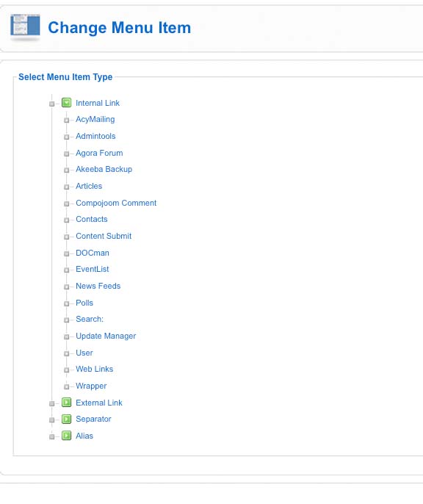Screen dimensions: 423x504
Task: Click the External Link green arrow icon
Action: [x=67, y=403]
